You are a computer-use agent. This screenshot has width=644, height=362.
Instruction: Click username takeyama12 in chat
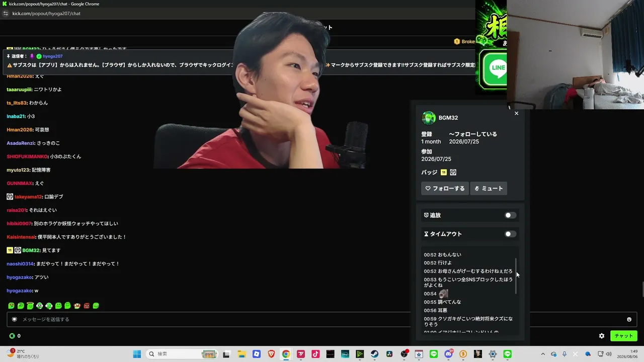pos(28,197)
